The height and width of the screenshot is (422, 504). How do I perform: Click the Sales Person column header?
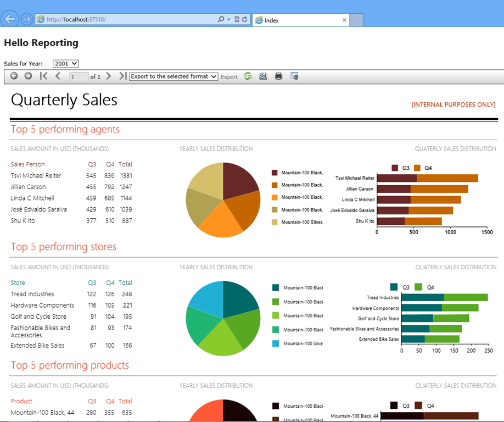(27, 164)
